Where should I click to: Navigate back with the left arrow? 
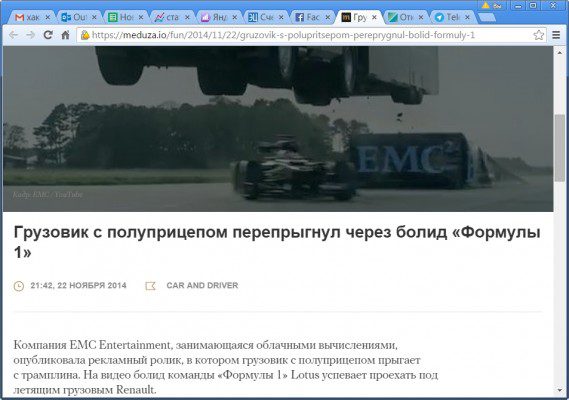[13, 35]
